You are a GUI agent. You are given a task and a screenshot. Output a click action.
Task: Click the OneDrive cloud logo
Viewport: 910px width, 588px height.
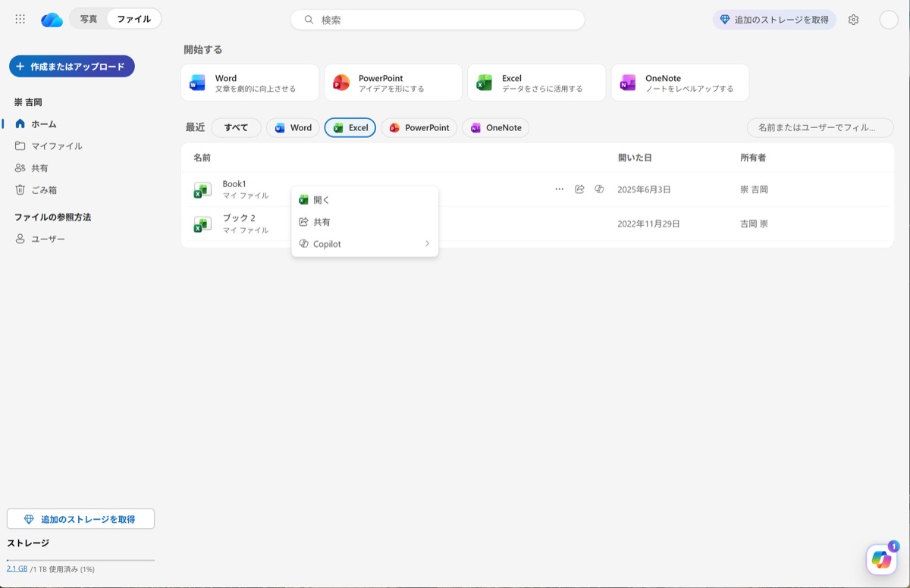pyautogui.click(x=52, y=20)
